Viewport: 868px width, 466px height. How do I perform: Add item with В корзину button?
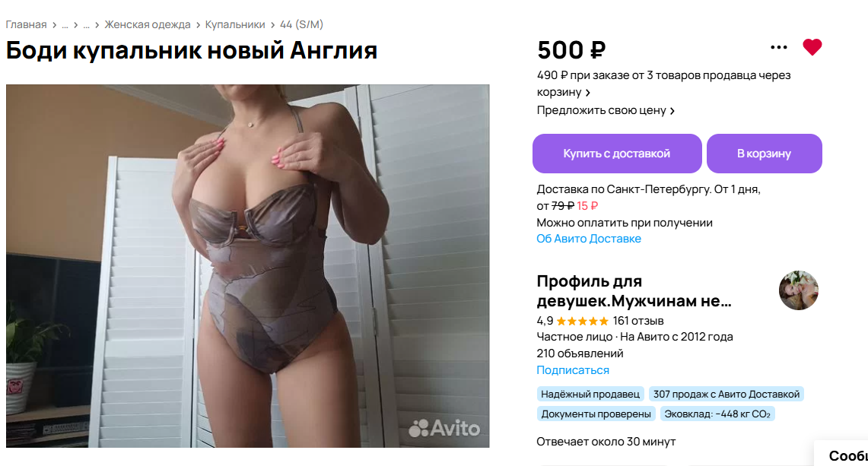(x=764, y=154)
